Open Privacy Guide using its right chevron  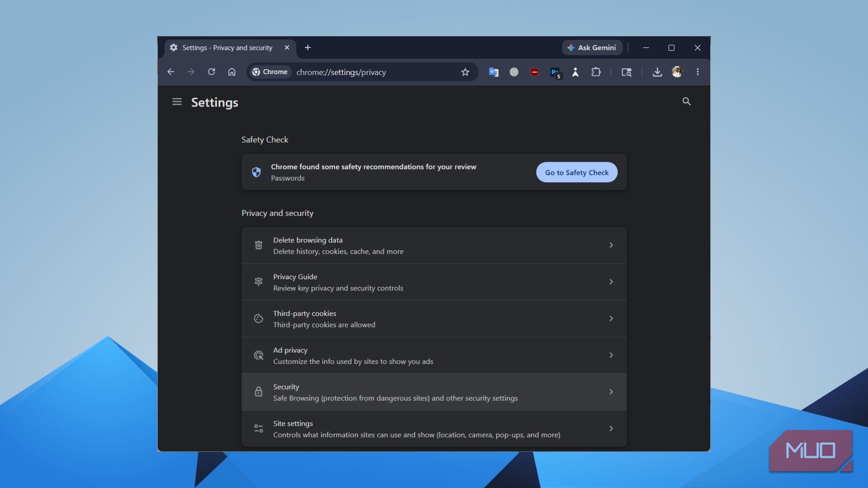click(611, 282)
